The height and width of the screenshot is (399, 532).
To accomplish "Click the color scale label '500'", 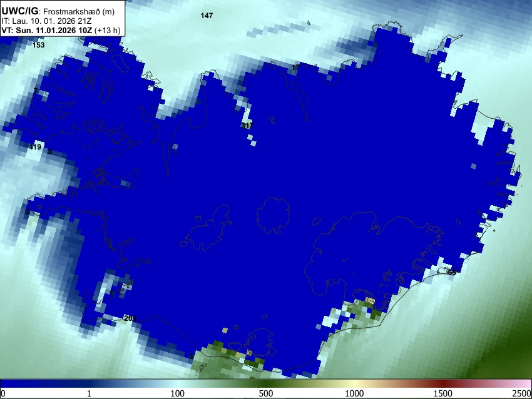I will [266, 393].
